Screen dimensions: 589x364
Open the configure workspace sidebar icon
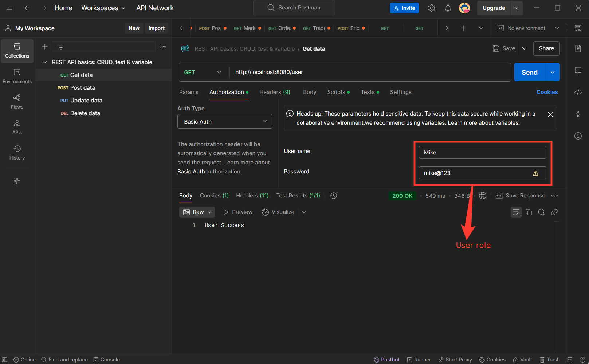(17, 181)
